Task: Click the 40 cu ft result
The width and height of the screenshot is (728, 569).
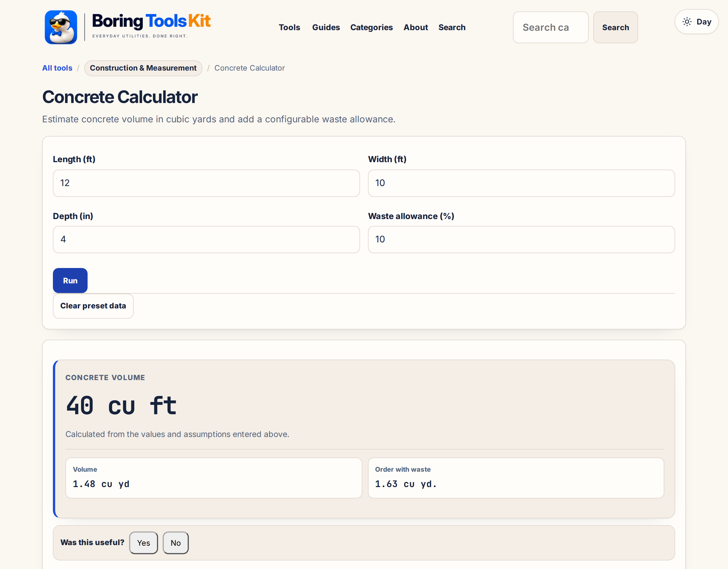Action: pyautogui.click(x=121, y=406)
